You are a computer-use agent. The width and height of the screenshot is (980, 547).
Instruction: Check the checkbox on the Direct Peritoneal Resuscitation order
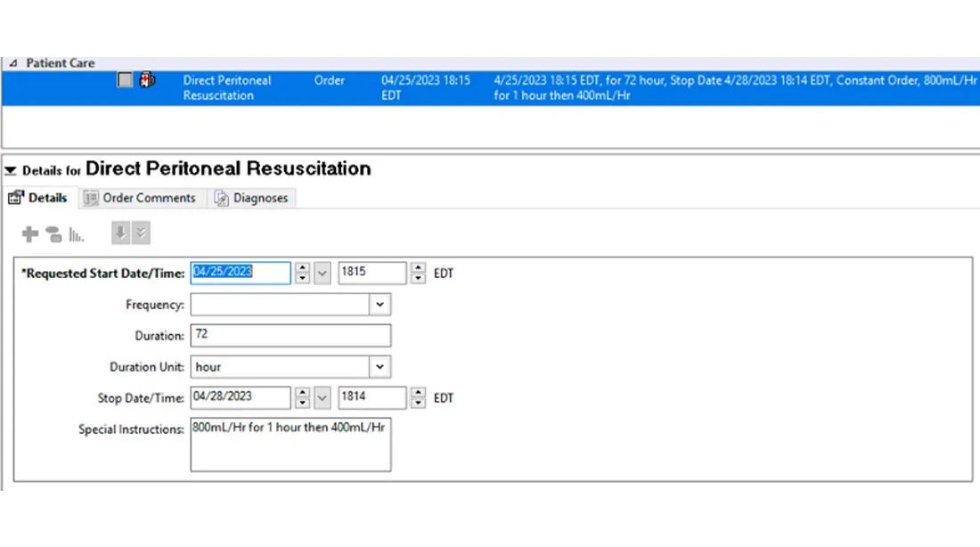click(x=126, y=79)
